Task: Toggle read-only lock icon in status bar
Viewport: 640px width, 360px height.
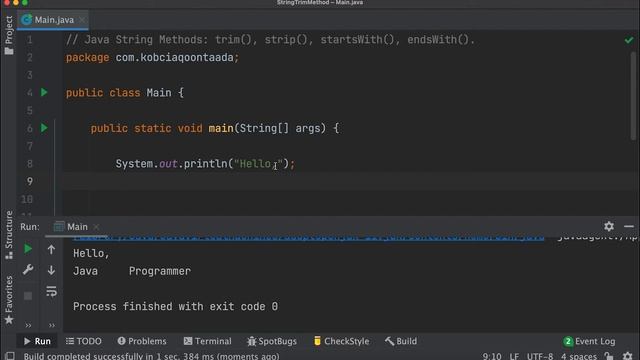Action: pos(609,356)
